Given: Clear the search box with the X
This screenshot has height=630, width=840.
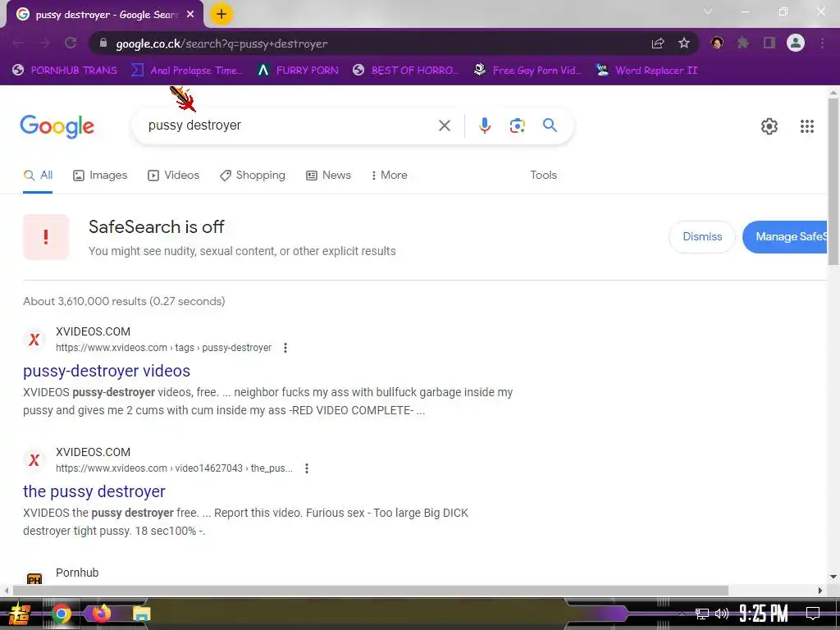Looking at the screenshot, I should 445,126.
